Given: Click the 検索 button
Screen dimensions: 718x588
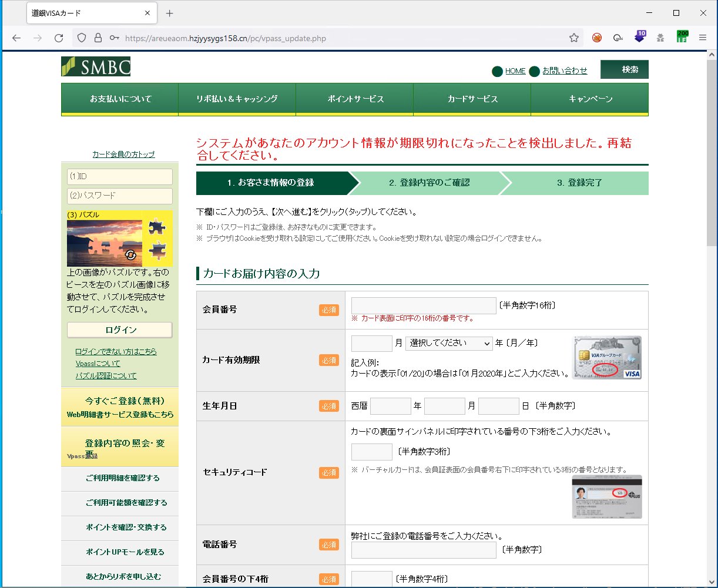Looking at the screenshot, I should point(625,69).
